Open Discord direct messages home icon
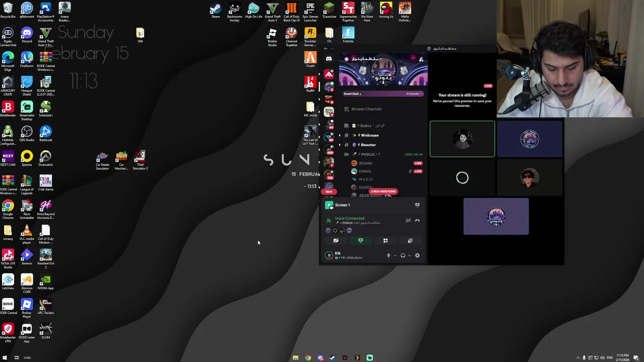This screenshot has width=644, height=362. tap(329, 59)
